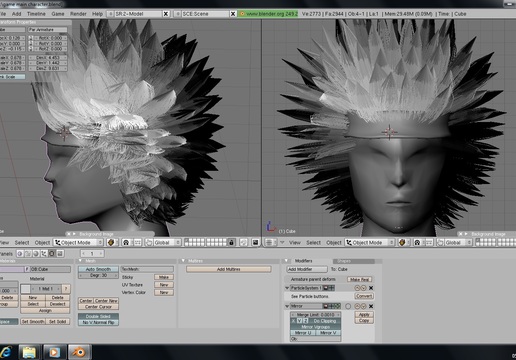Open the Add menu
Viewport: 516px width, 360px height.
[x=16, y=14]
